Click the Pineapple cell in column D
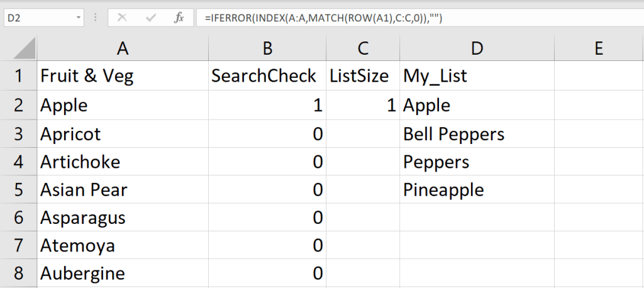The width and height of the screenshot is (644, 288). (x=477, y=189)
